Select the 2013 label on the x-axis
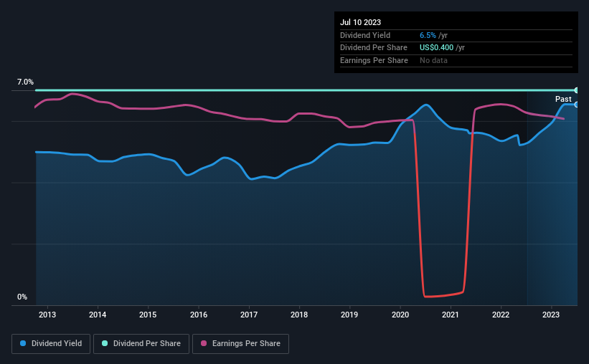This screenshot has width=589, height=364. pos(47,315)
